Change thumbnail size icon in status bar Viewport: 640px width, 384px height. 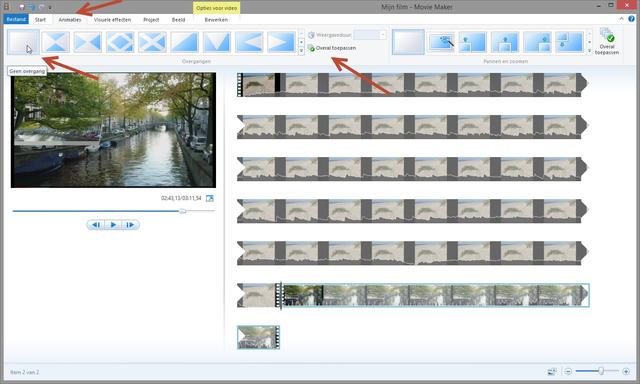(x=552, y=371)
